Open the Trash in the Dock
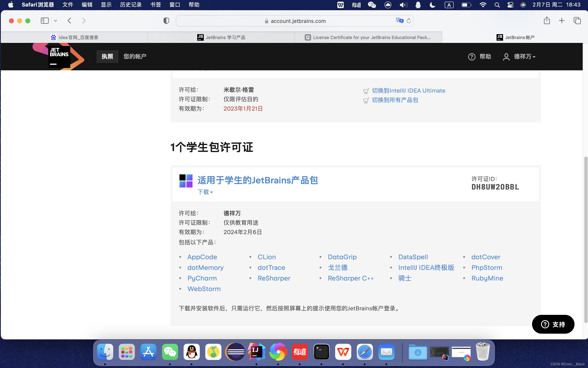The width and height of the screenshot is (588, 368). click(483, 352)
